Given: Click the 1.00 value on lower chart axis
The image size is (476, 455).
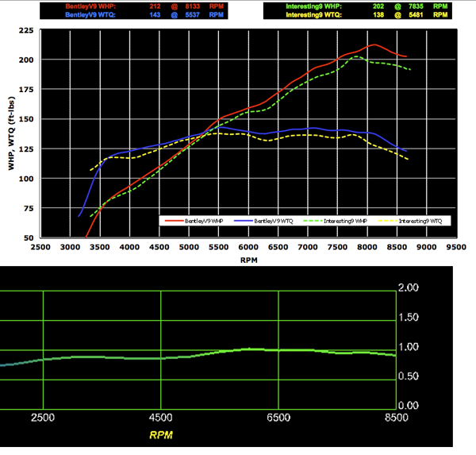Looking at the screenshot, I should pos(409,347).
